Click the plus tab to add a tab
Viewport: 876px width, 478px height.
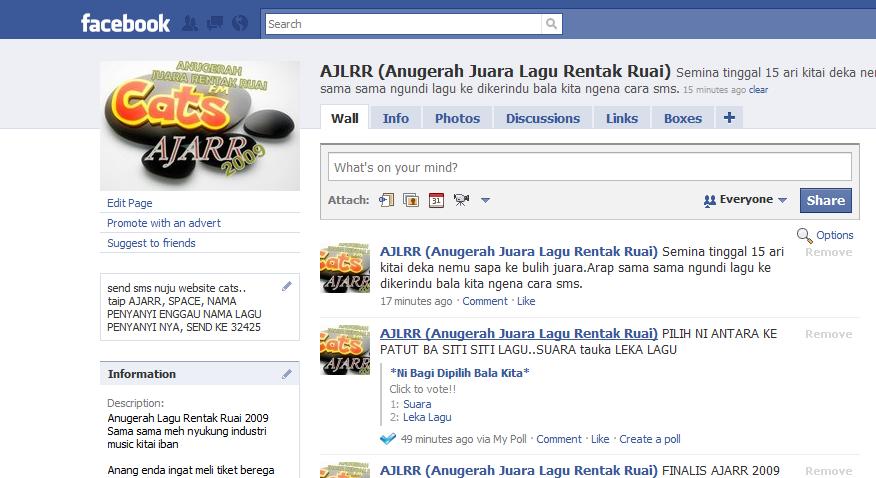[729, 118]
